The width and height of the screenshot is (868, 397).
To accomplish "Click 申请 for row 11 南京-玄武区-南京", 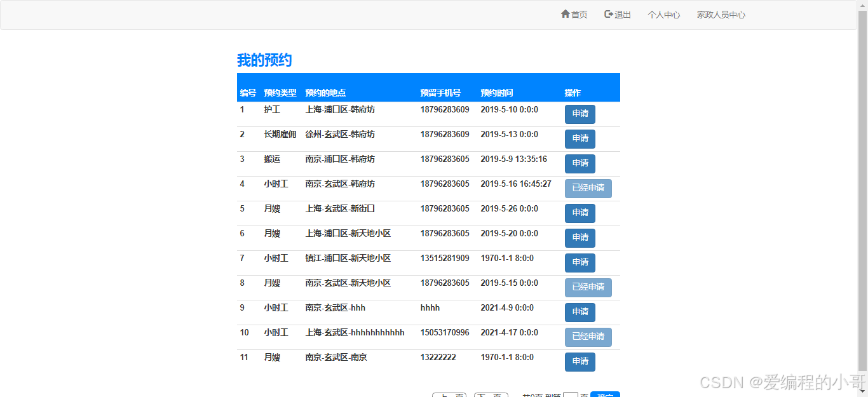I will [x=580, y=361].
